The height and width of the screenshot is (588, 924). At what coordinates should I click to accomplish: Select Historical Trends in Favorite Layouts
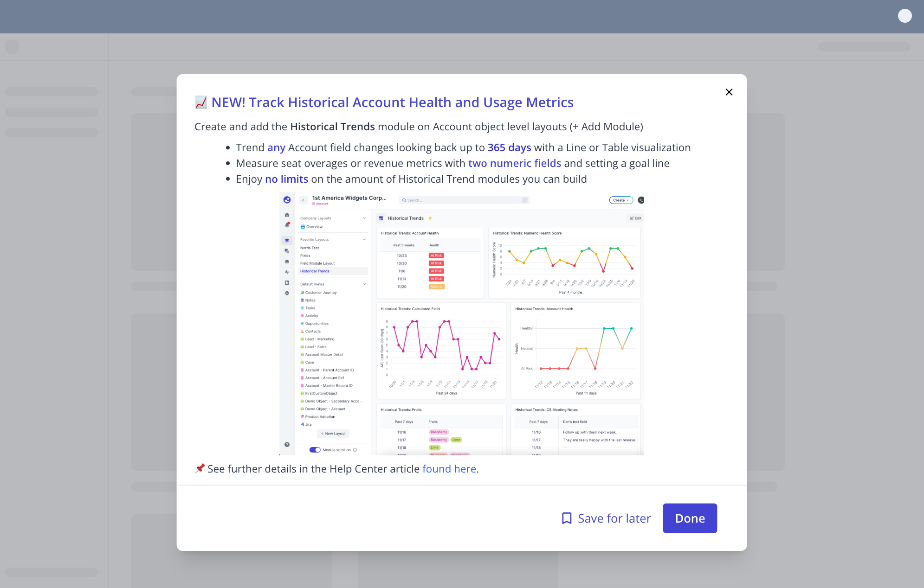pyautogui.click(x=315, y=271)
